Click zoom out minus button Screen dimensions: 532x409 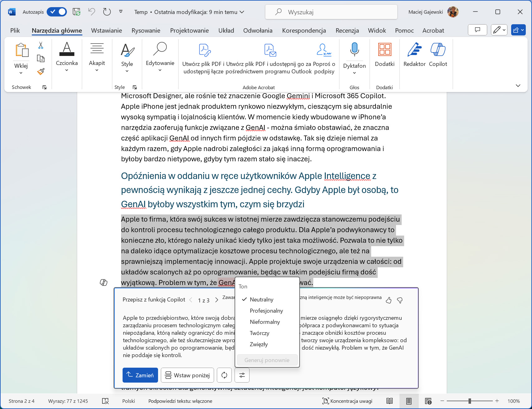pyautogui.click(x=442, y=401)
